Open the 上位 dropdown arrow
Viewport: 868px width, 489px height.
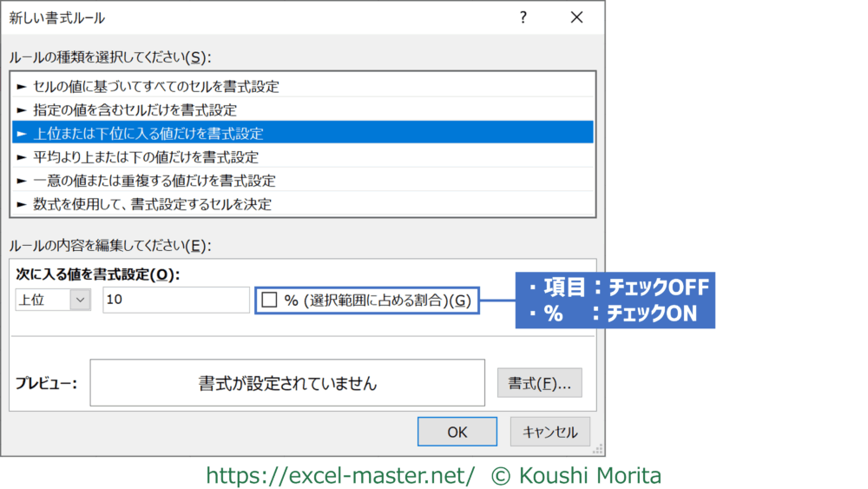click(81, 300)
